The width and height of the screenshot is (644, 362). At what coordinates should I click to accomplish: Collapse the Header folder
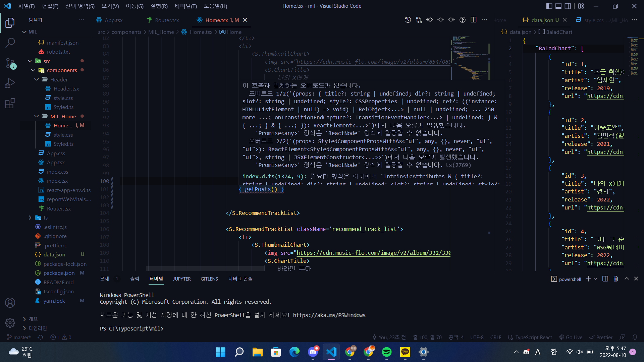coord(37,79)
